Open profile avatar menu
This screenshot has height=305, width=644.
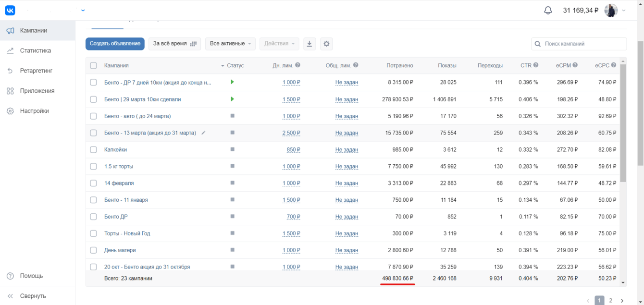coord(611,10)
